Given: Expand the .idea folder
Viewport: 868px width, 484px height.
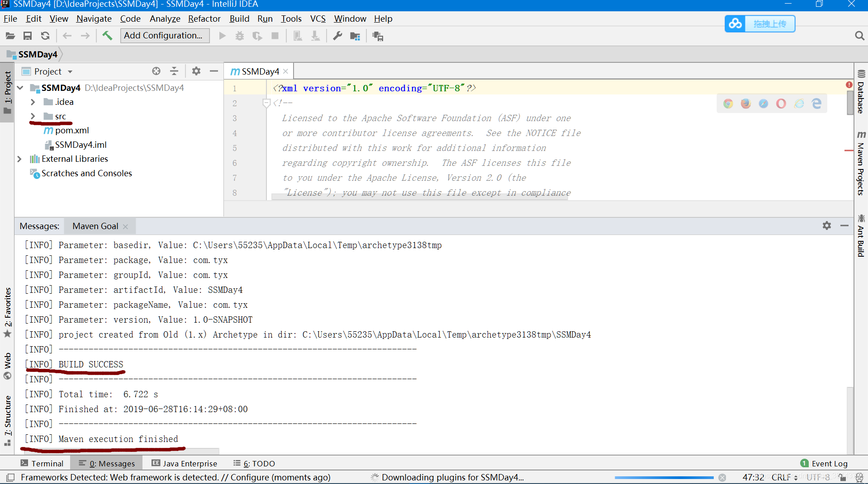Looking at the screenshot, I should 33,102.
